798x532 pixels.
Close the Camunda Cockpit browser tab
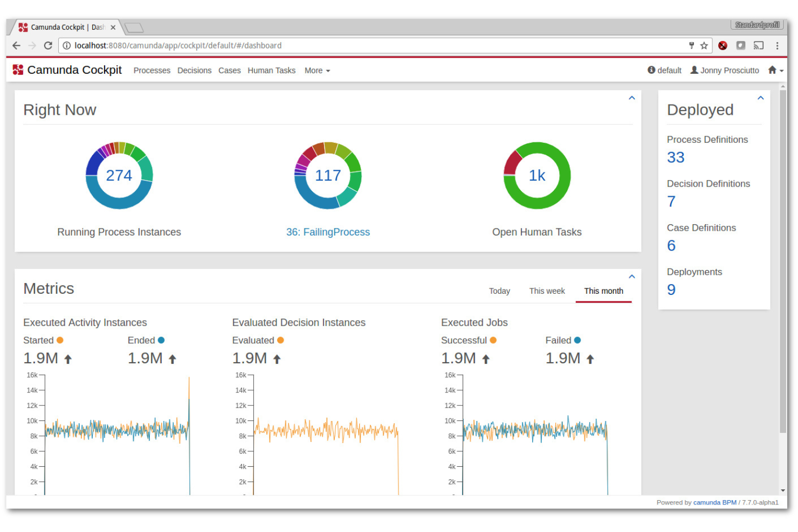pos(113,27)
